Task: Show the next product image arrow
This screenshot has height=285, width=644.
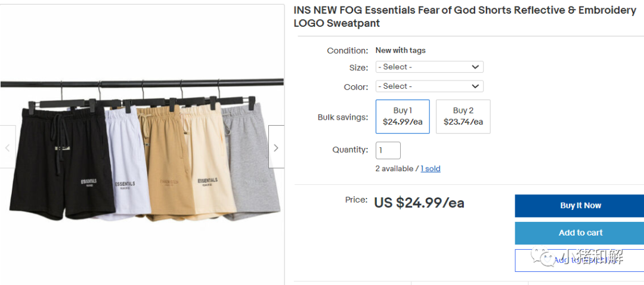Action: tap(276, 147)
